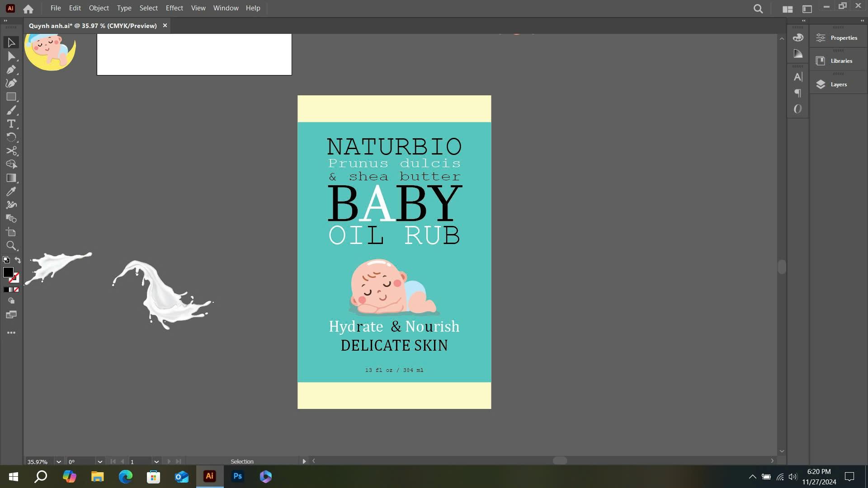
Task: Select the Artboard tool
Action: [11, 232]
